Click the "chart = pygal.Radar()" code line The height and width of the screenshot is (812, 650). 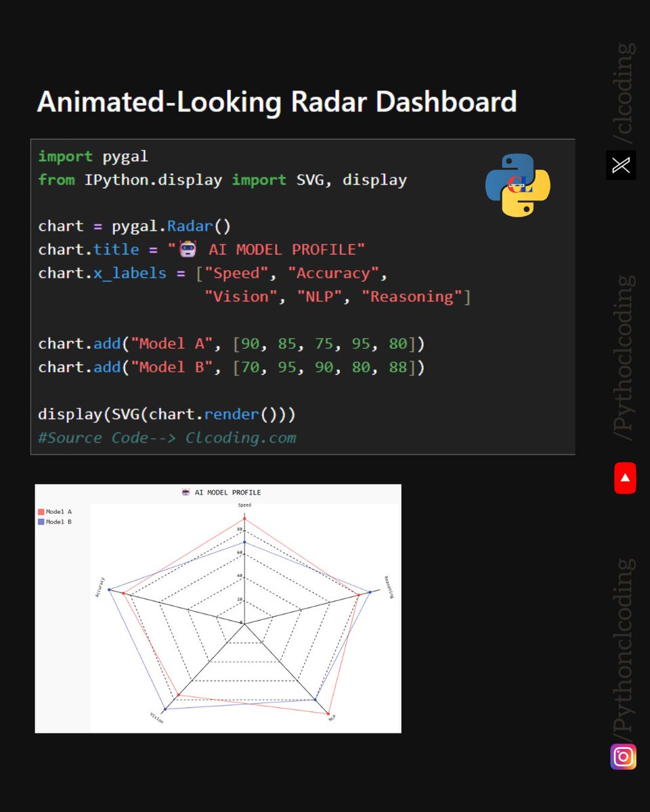[135, 226]
